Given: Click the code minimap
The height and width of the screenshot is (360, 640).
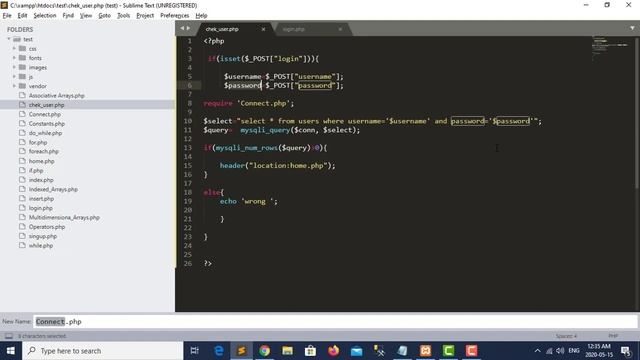Looking at the screenshot, I should coord(610,49).
